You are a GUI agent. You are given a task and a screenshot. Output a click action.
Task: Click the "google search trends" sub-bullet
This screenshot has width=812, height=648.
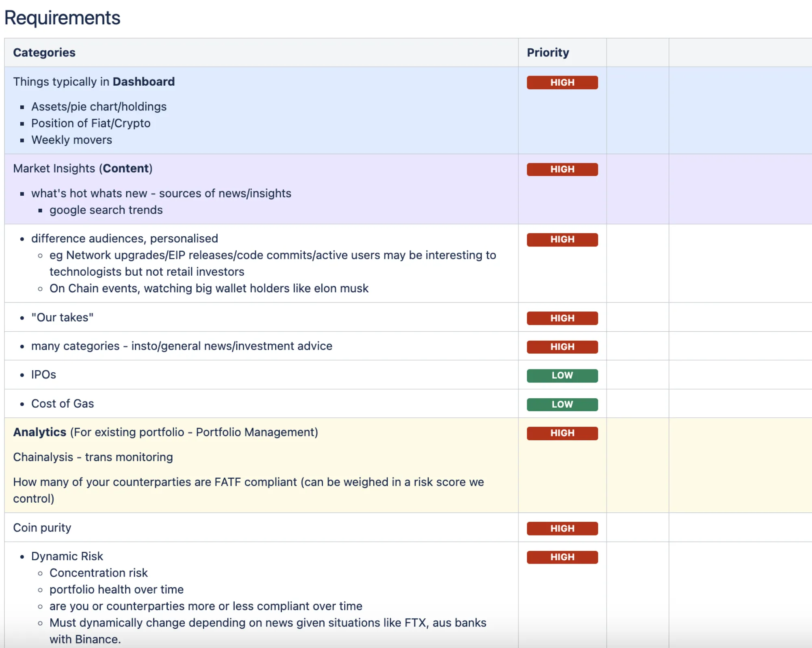(106, 210)
